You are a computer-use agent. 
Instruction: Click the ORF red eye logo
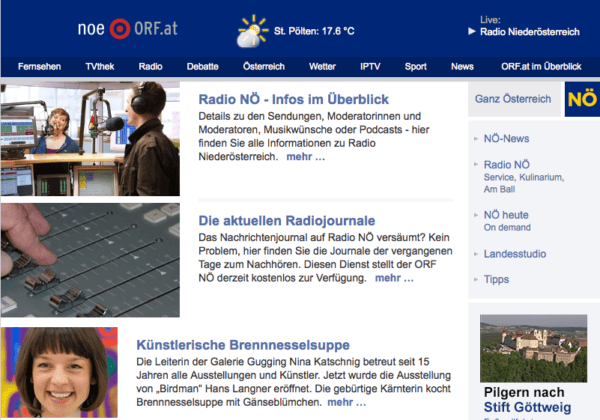coord(120,29)
